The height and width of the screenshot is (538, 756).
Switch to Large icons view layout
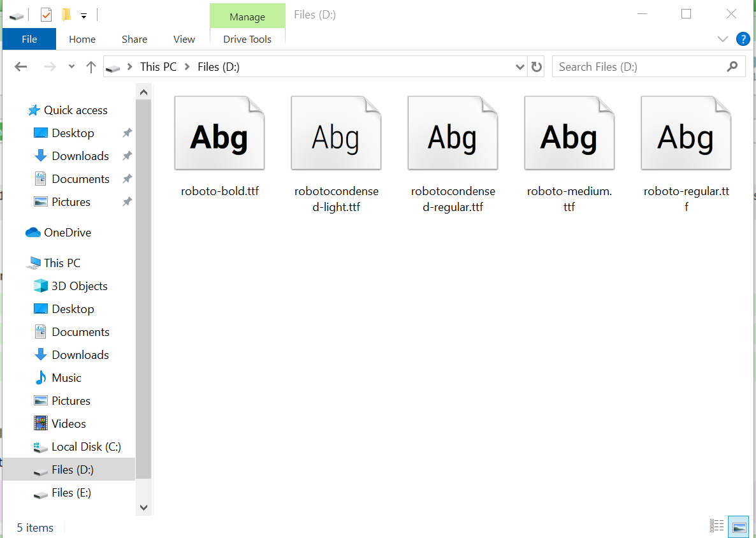[x=738, y=526]
